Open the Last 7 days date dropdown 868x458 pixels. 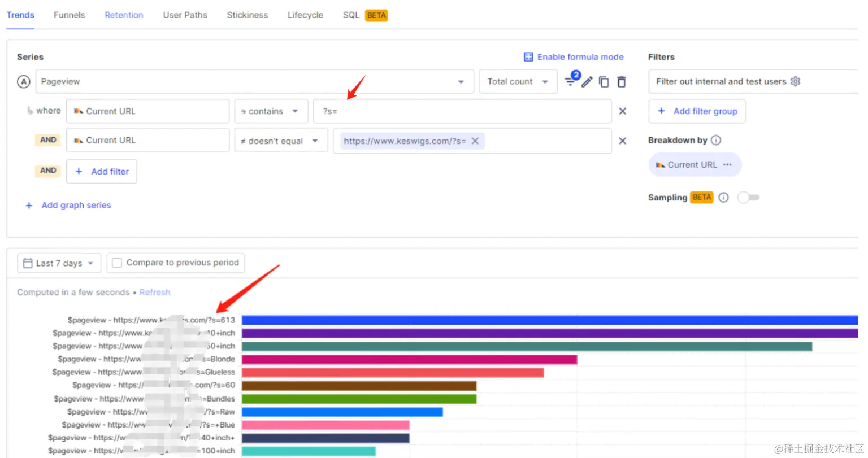[59, 263]
